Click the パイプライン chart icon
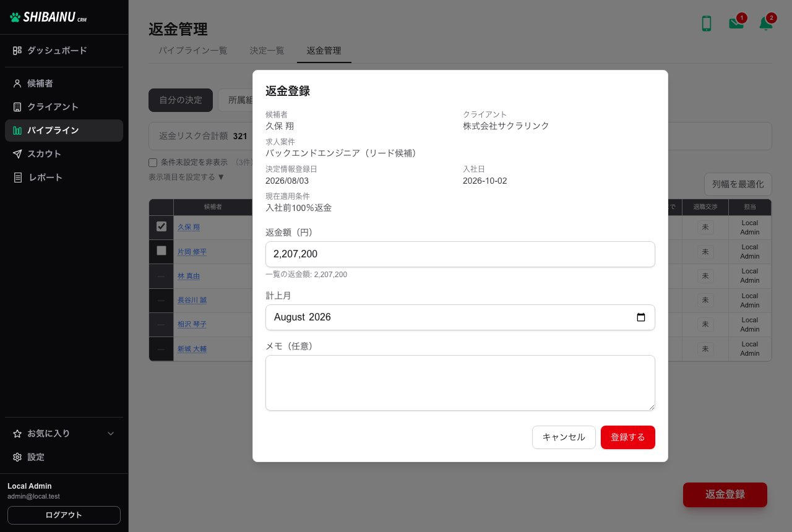This screenshot has width=792, height=532. point(17,131)
